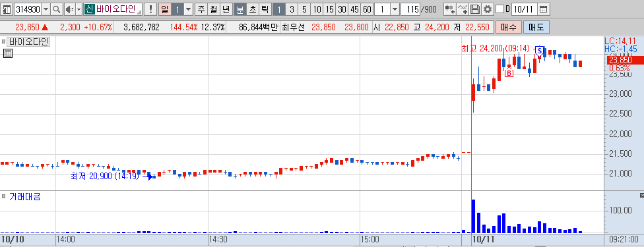Click the speaker sound alert icon

coord(69,9)
